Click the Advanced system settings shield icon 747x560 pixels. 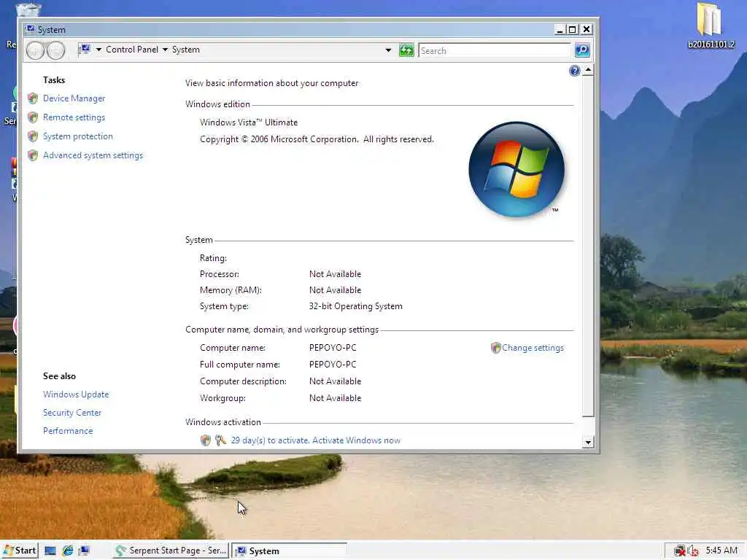(x=33, y=155)
